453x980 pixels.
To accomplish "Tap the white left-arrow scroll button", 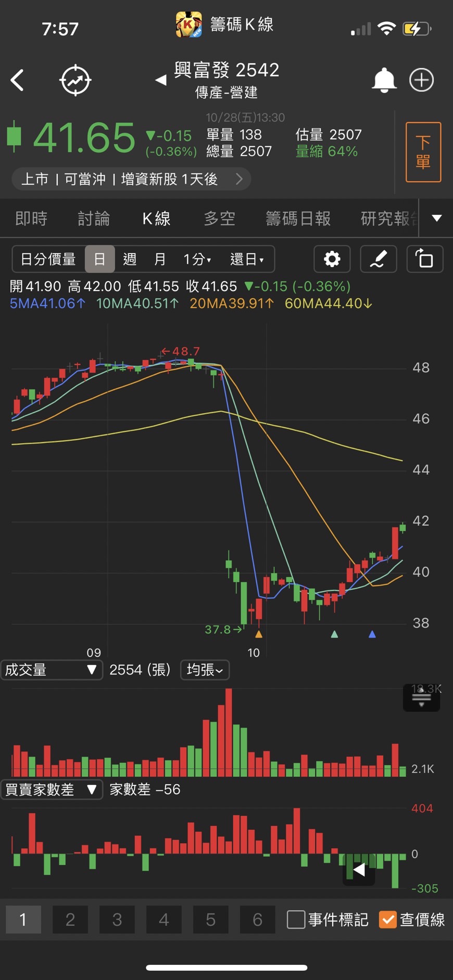I will click(359, 870).
